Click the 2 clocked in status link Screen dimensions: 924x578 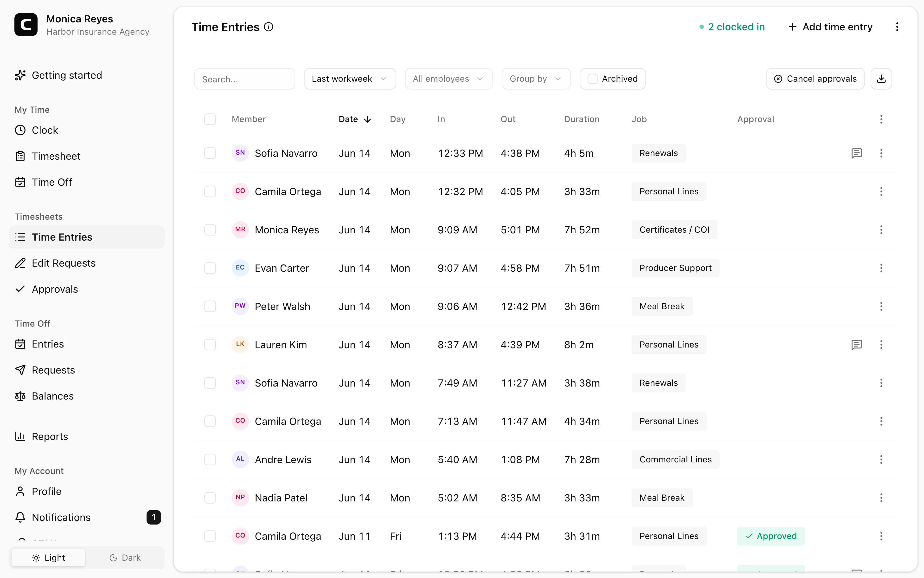(732, 27)
